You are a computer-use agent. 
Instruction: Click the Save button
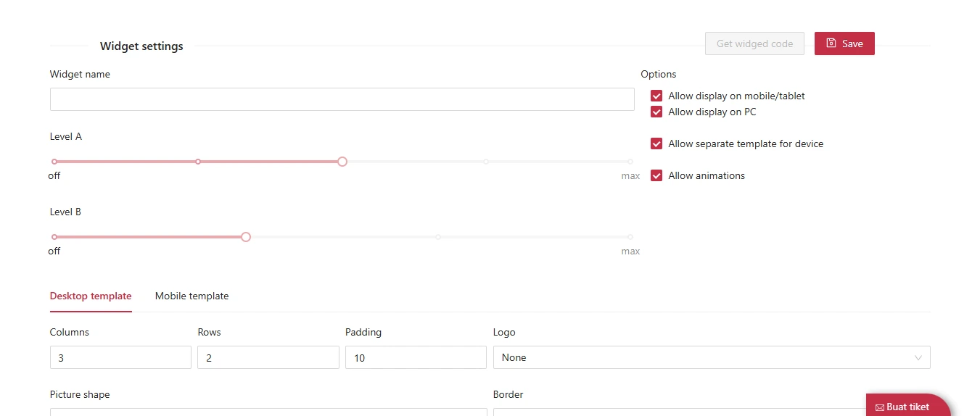click(844, 43)
